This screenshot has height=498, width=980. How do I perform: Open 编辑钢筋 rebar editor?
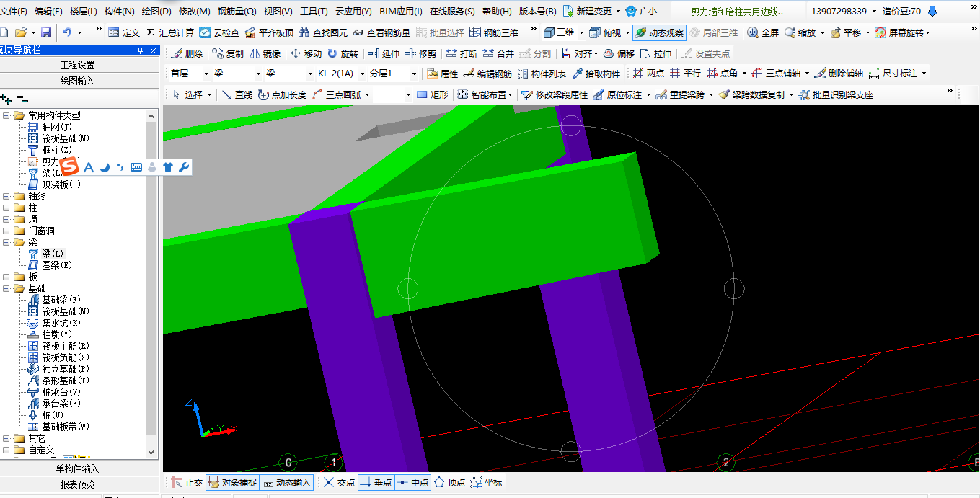(x=487, y=74)
